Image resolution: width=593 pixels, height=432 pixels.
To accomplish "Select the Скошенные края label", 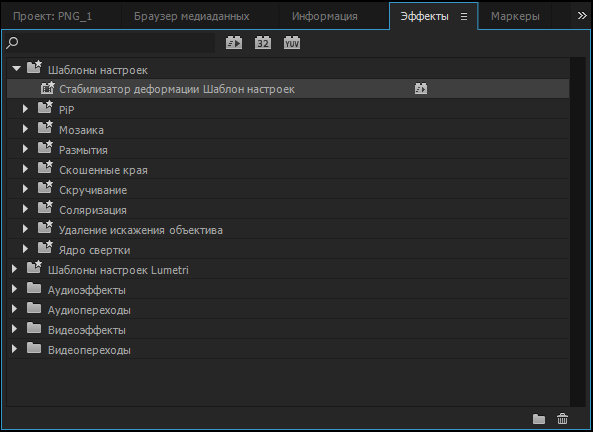I will [x=103, y=170].
